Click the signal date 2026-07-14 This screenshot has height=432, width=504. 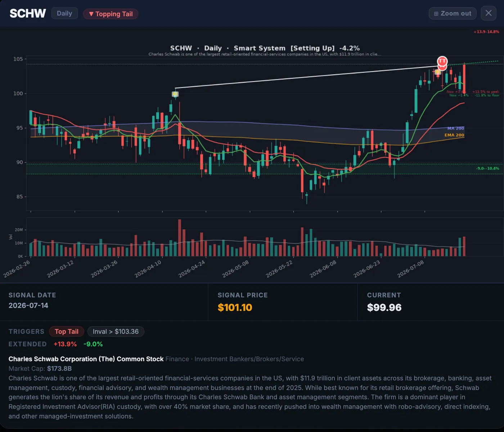click(x=28, y=305)
